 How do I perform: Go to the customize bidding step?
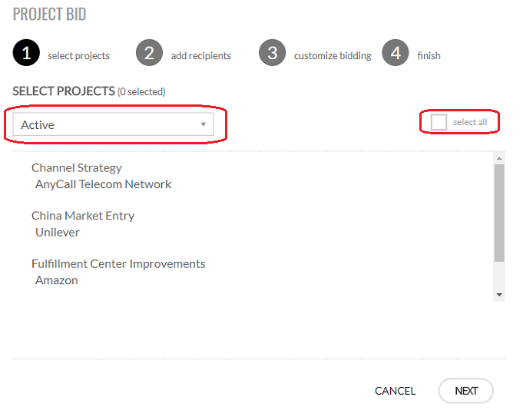332,56
